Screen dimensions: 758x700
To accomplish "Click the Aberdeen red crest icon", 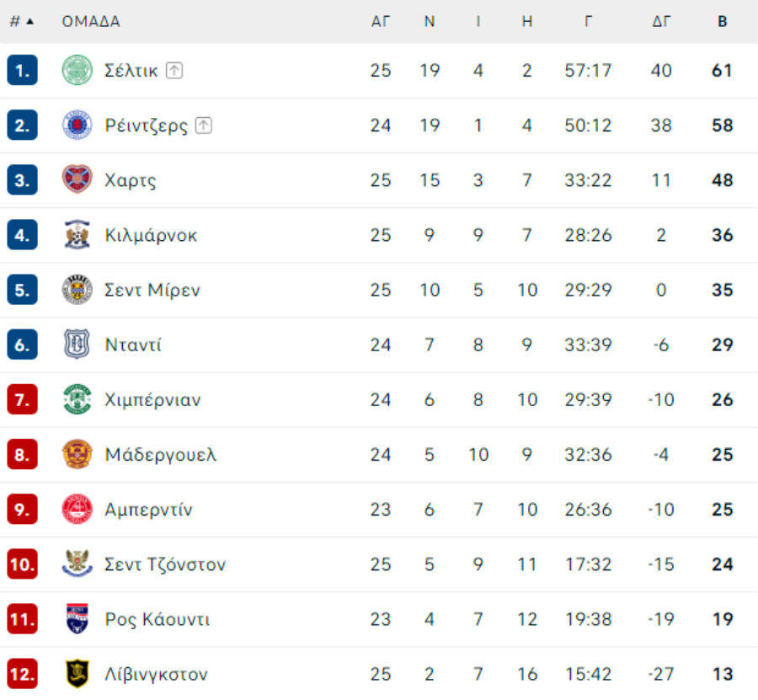I will click(77, 509).
